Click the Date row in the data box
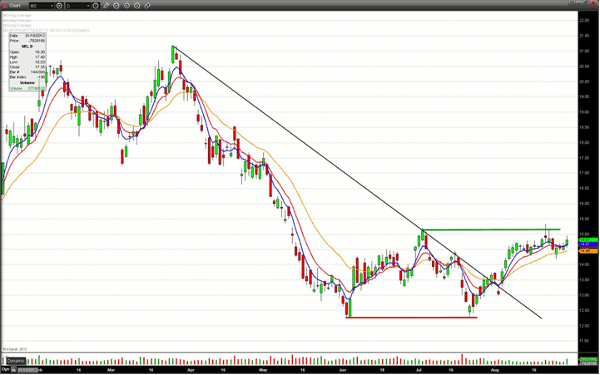This screenshot has width=600, height=375. pos(27,36)
